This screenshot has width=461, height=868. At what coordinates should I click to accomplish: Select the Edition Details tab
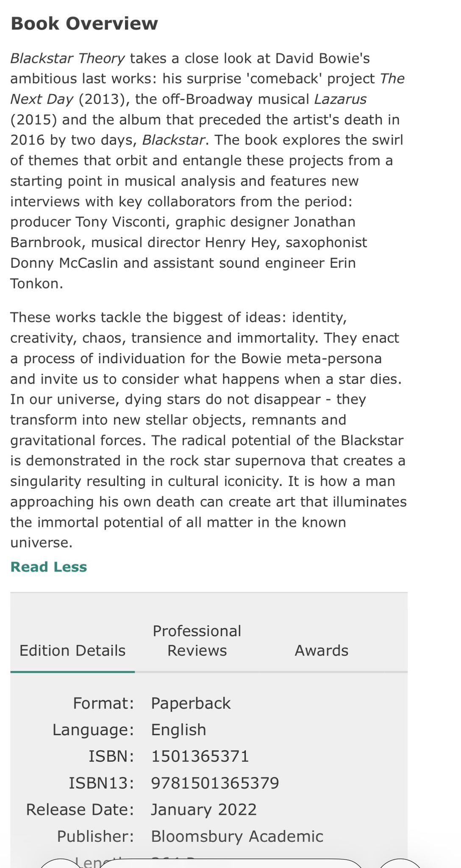[x=72, y=651]
